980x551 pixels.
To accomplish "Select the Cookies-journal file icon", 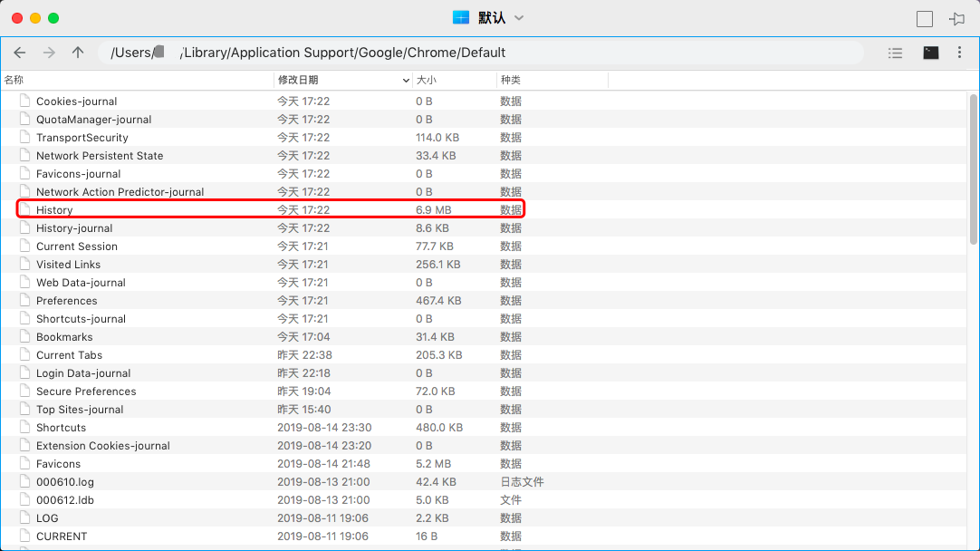I will click(x=25, y=101).
